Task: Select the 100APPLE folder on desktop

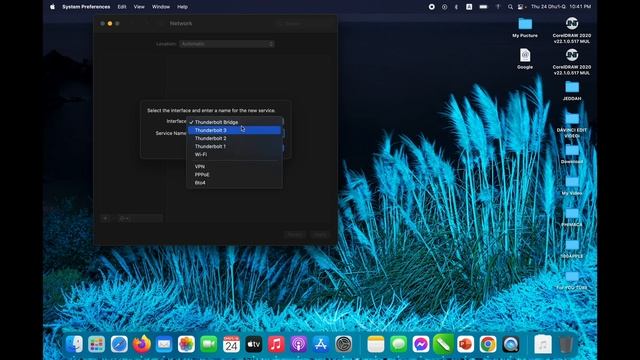Action: 572,249
